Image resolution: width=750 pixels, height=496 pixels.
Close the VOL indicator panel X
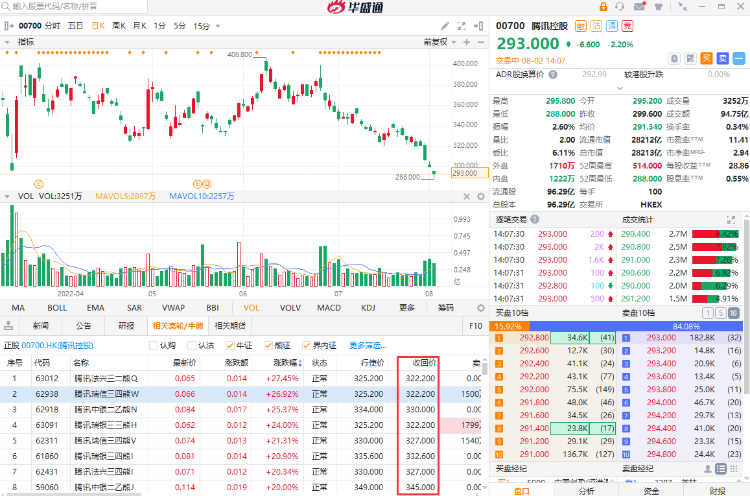pyautogui.click(x=467, y=196)
